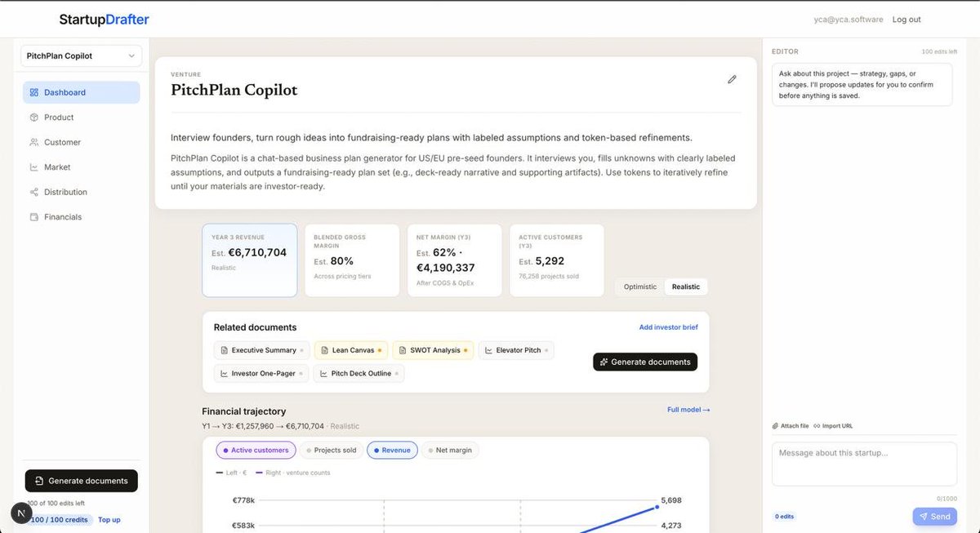
Task: Open the Executive Summary document
Action: pos(262,350)
